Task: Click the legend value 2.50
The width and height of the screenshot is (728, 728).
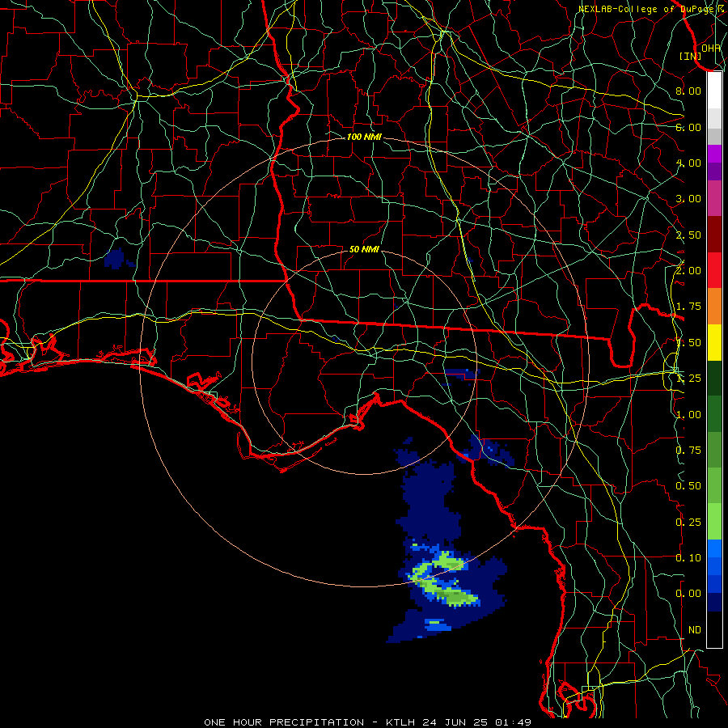Action: 688,235
